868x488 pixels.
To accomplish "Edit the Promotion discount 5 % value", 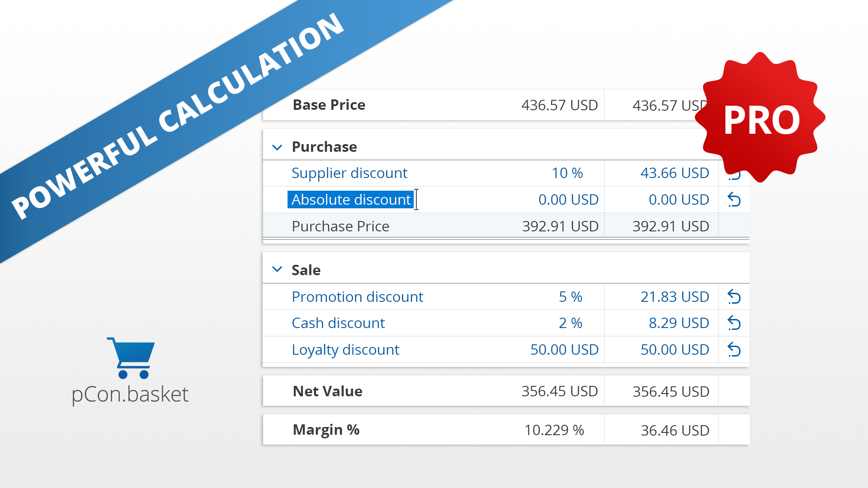I will click(571, 297).
